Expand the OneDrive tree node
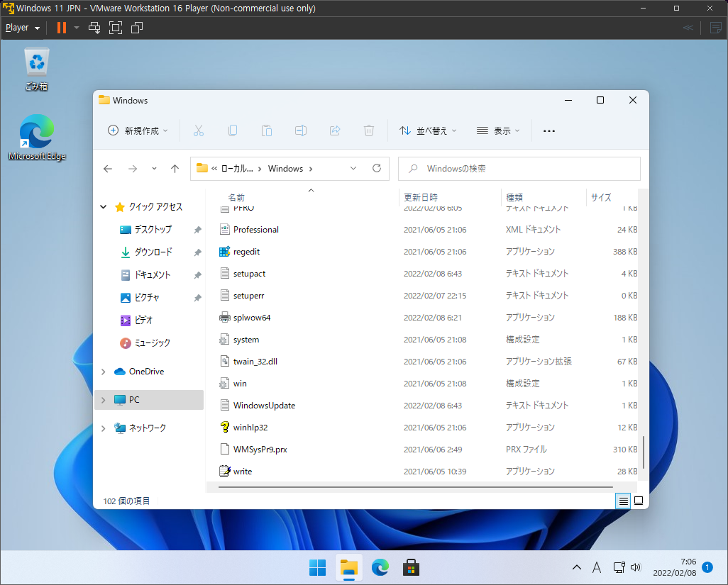The image size is (728, 585). pyautogui.click(x=103, y=372)
